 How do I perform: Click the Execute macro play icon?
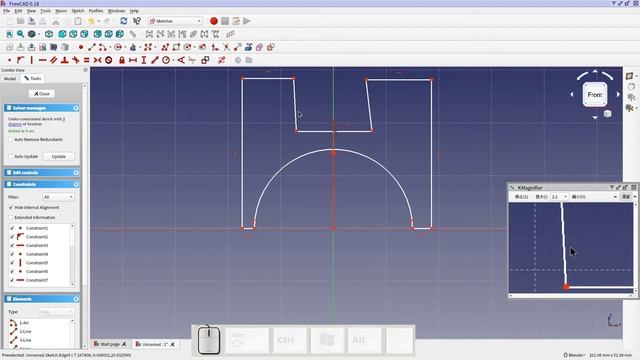pyautogui.click(x=247, y=21)
